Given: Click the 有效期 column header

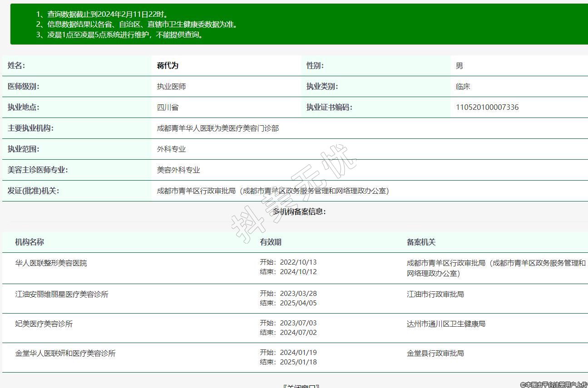Looking at the screenshot, I should (271, 242).
